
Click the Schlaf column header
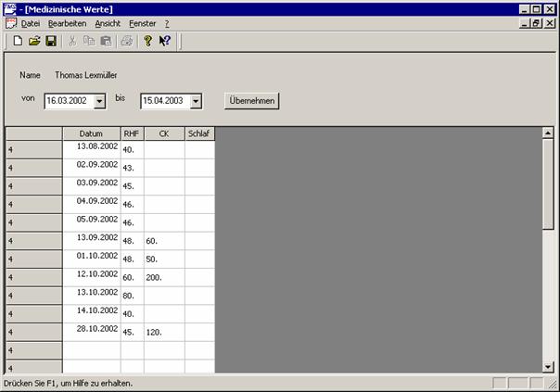(x=199, y=133)
